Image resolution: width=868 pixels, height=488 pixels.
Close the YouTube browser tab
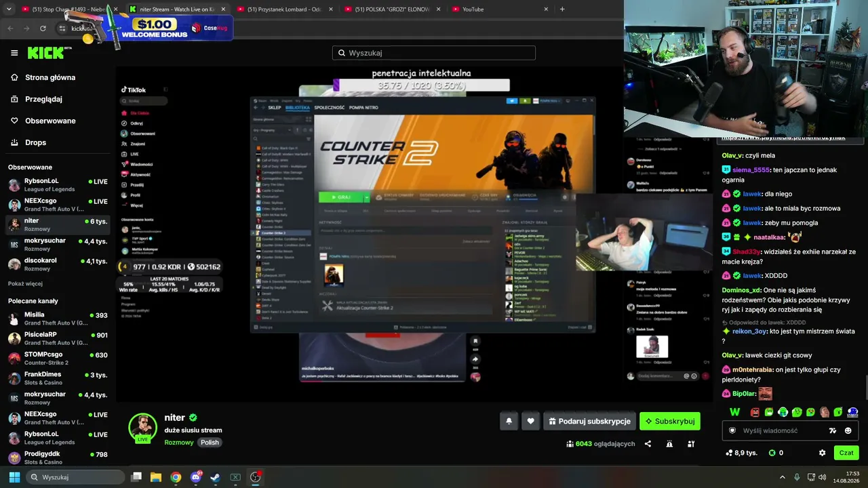(546, 9)
